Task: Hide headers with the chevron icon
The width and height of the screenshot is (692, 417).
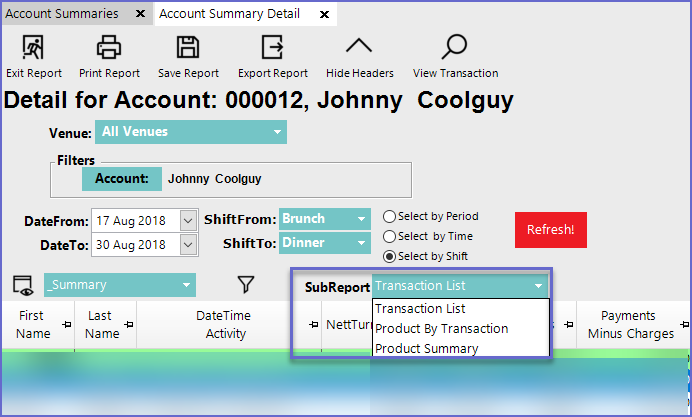Action: (359, 47)
